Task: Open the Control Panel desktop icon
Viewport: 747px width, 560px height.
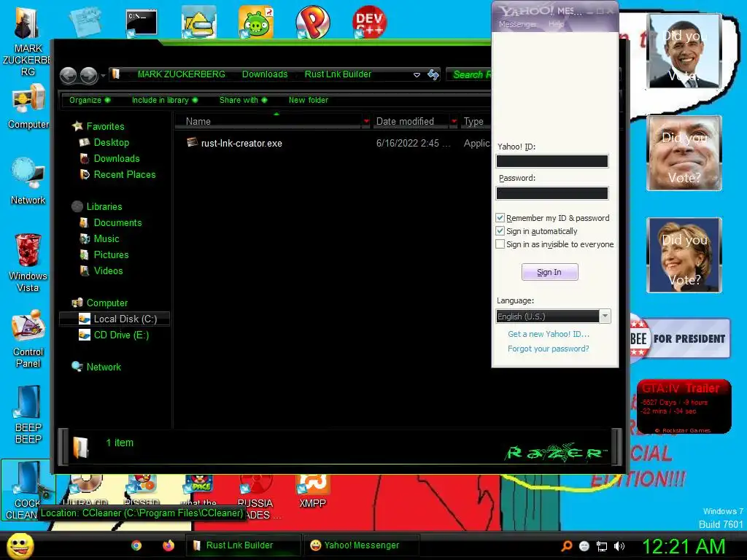Action: pos(28,339)
